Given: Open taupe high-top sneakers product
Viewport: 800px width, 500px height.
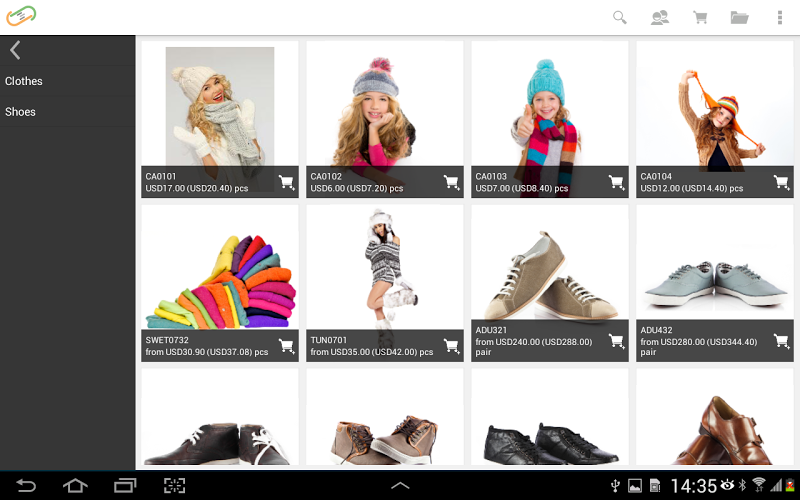Looking at the screenshot, I should 385,417.
